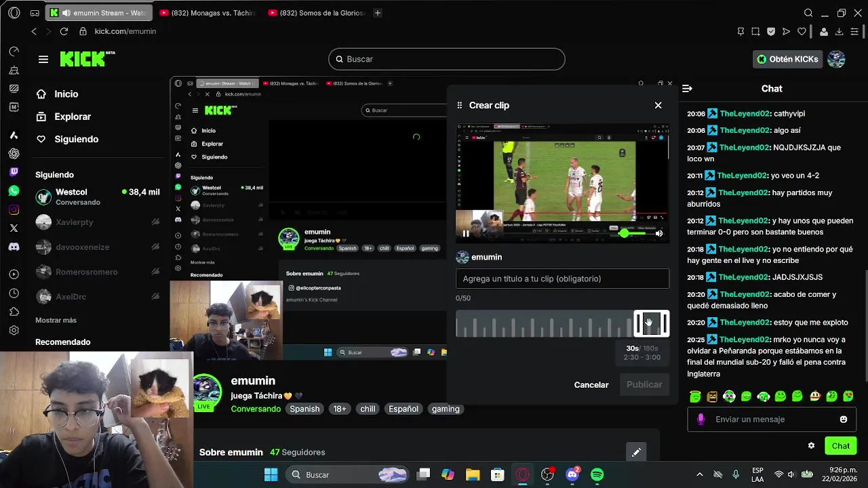Switch to Monagas vs. Táchira tab
868x488 pixels.
tap(207, 13)
